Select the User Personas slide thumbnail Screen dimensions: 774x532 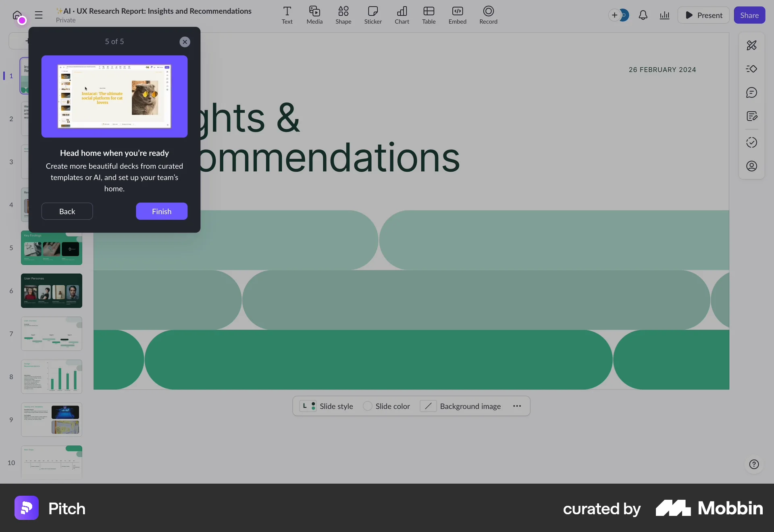[52, 291]
